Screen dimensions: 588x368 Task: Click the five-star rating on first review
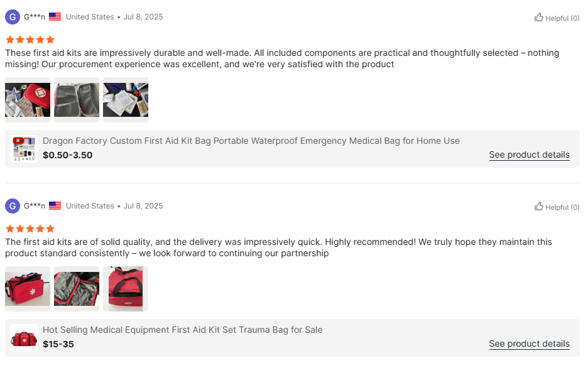pyautogui.click(x=30, y=40)
